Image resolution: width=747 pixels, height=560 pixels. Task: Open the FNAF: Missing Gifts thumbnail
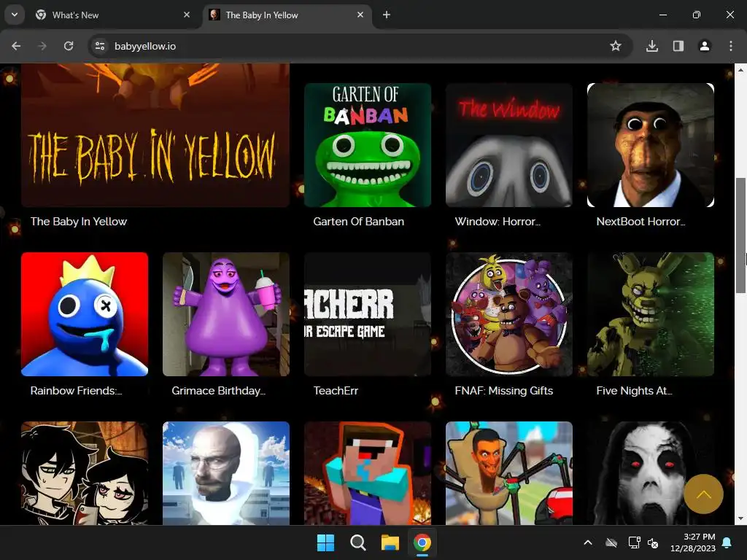pos(509,314)
